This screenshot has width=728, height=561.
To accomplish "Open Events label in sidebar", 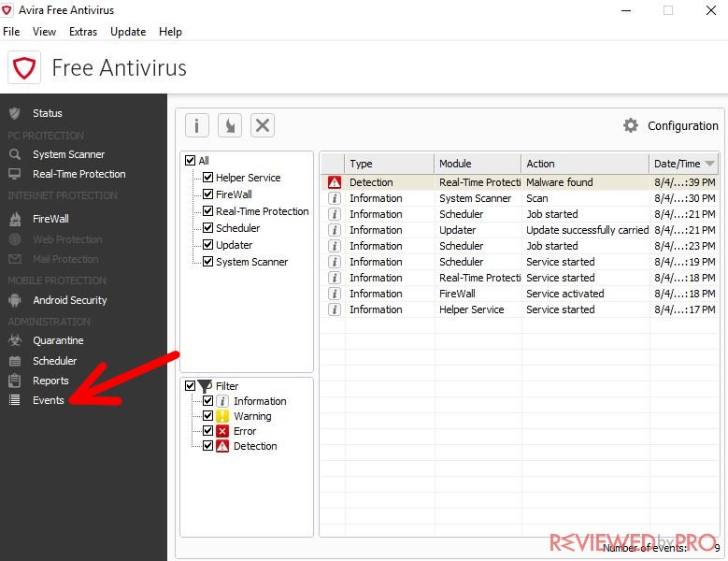I will [49, 400].
